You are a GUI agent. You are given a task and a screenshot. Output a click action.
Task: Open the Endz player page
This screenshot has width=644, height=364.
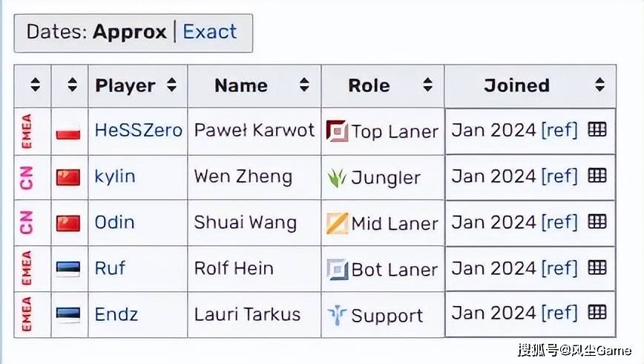click(x=116, y=314)
